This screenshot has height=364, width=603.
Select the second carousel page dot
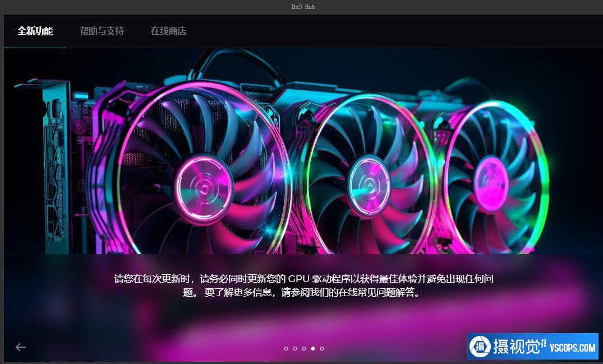pos(295,349)
